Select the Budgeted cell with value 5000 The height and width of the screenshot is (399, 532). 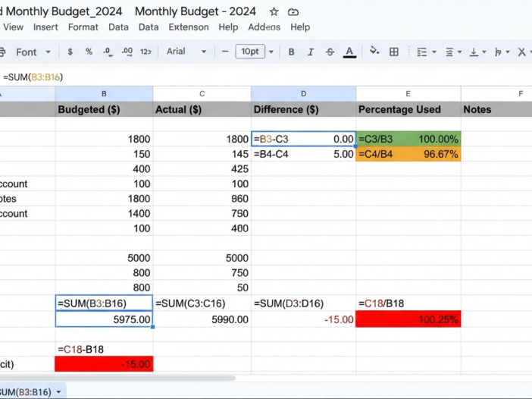click(104, 258)
